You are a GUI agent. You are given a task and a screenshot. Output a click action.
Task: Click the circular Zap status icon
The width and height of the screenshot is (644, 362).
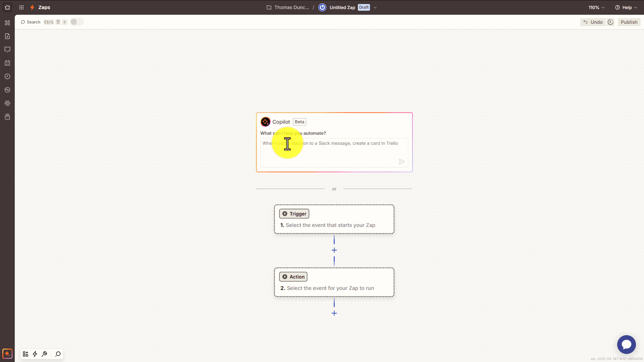point(322,7)
